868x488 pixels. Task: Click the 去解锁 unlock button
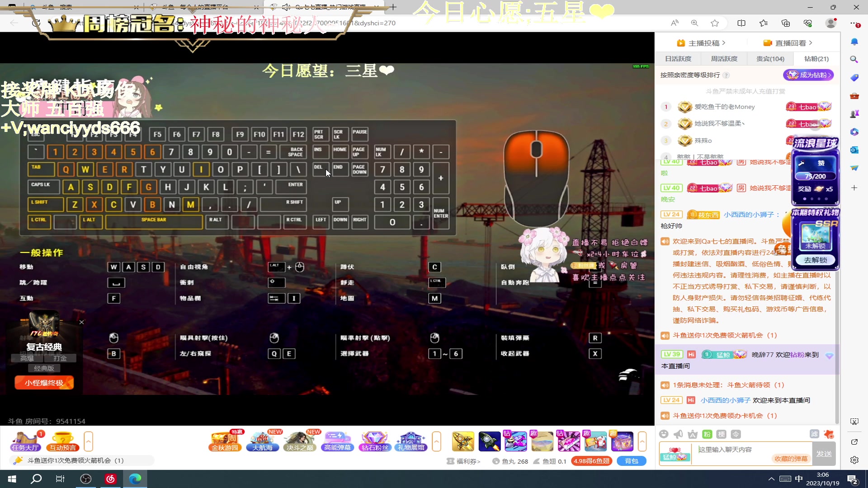click(x=816, y=260)
